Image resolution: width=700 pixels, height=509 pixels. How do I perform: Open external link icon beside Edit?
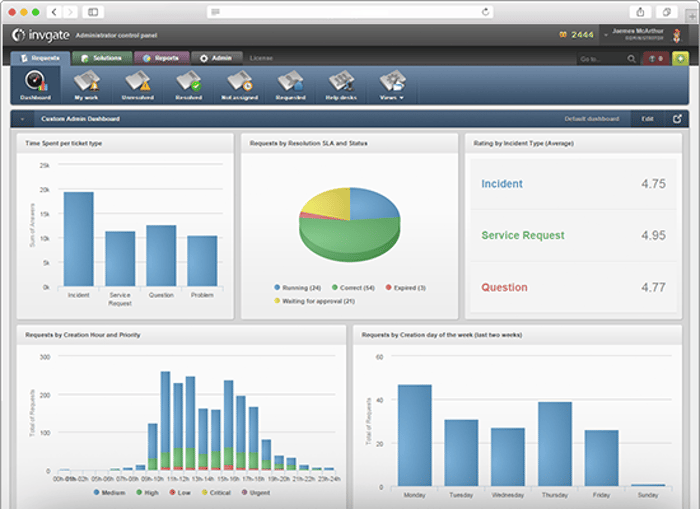677,119
